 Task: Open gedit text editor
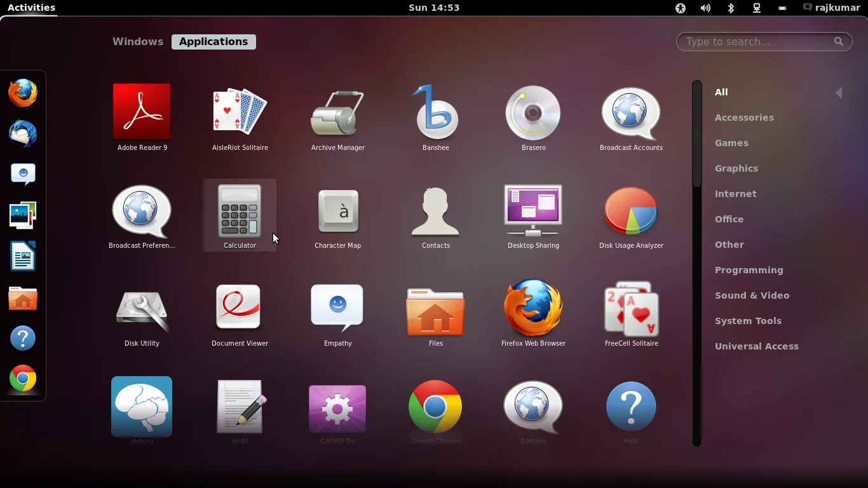tap(240, 410)
